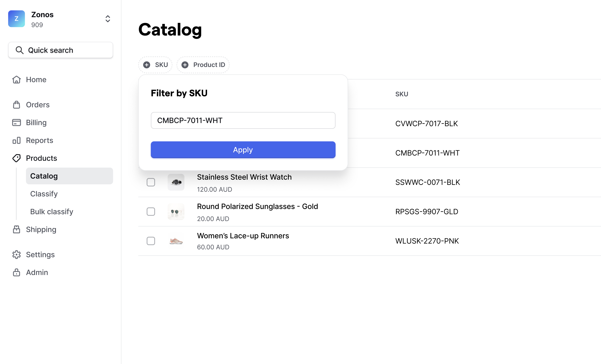Click the Home icon in sidebar
This screenshot has width=601, height=364.
pyautogui.click(x=16, y=79)
